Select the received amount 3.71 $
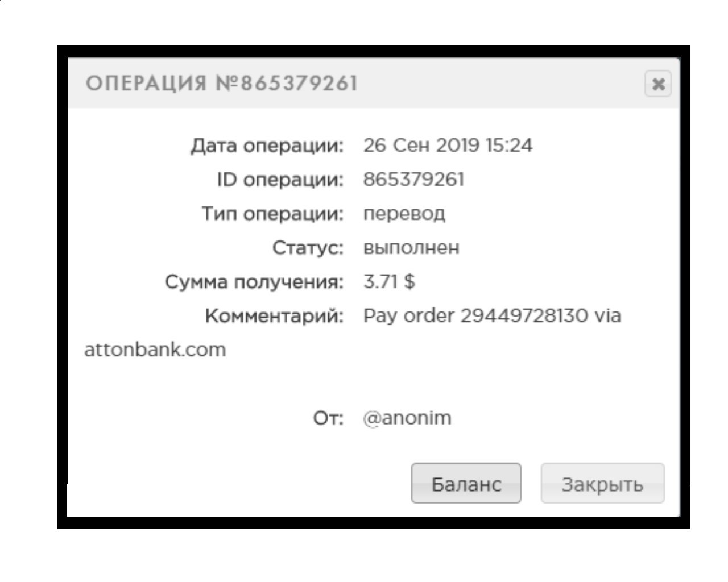This screenshot has height=582, width=728. (x=389, y=281)
